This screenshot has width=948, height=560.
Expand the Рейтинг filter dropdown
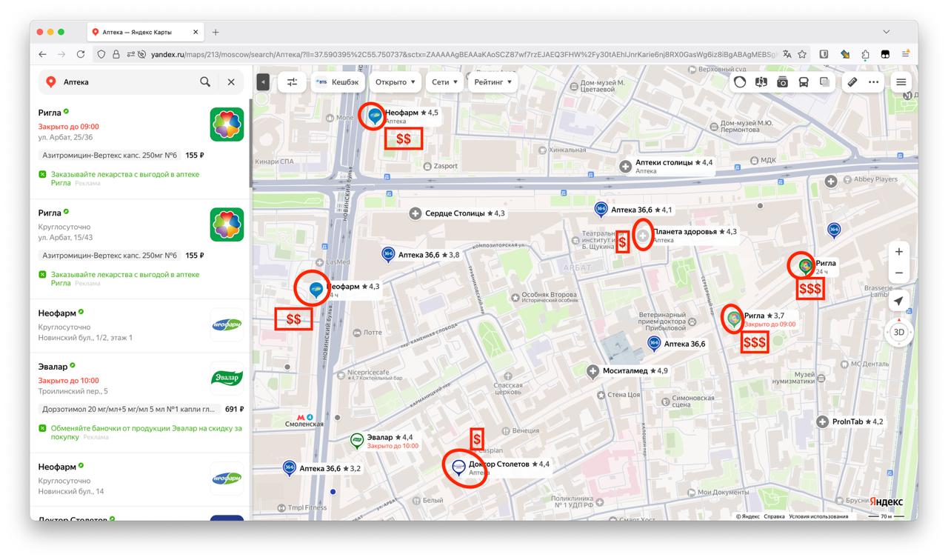(493, 82)
